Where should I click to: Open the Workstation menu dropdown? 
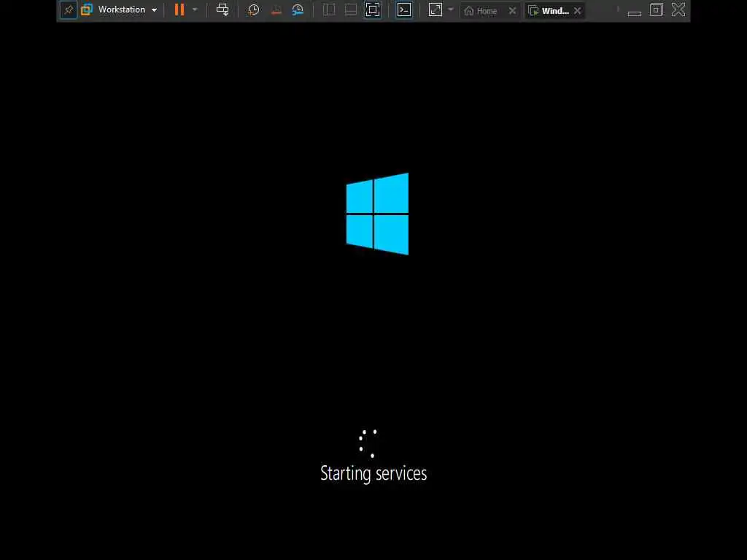(128, 9)
